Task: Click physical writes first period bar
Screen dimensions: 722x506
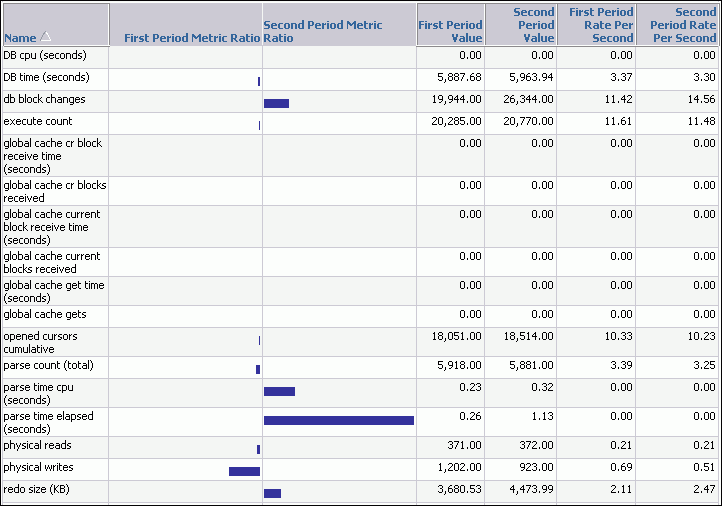Action: 244,471
